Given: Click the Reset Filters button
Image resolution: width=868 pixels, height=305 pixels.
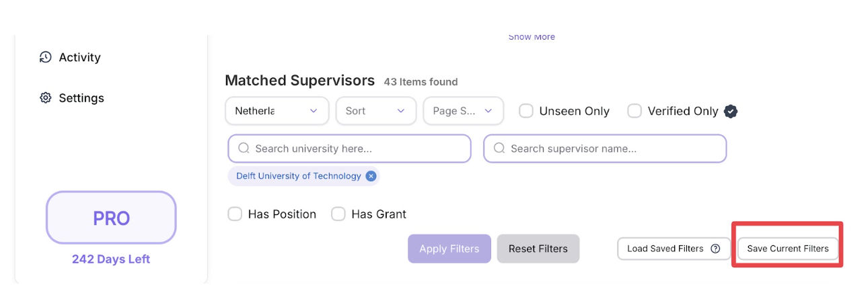Looking at the screenshot, I should (x=538, y=249).
